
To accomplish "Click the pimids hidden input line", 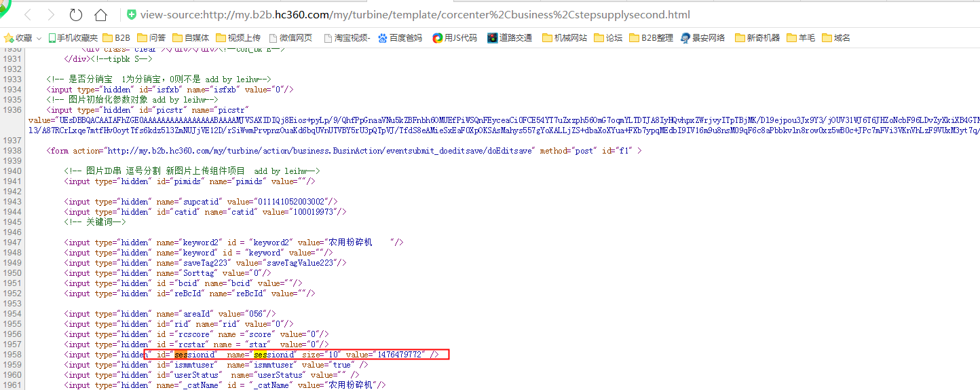I will point(190,181).
